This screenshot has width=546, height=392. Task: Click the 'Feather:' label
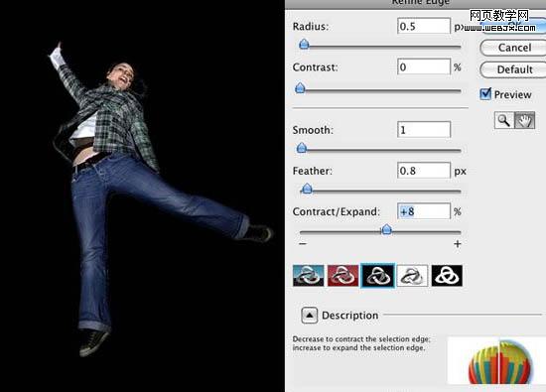coord(313,171)
